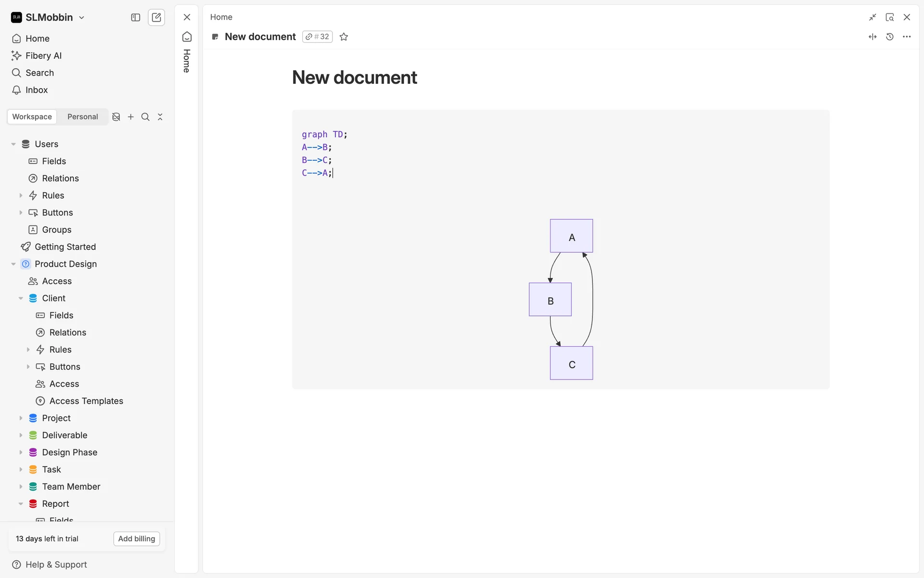Viewport: 924px width, 578px height.
Task: Open document version history icon
Action: tap(889, 37)
